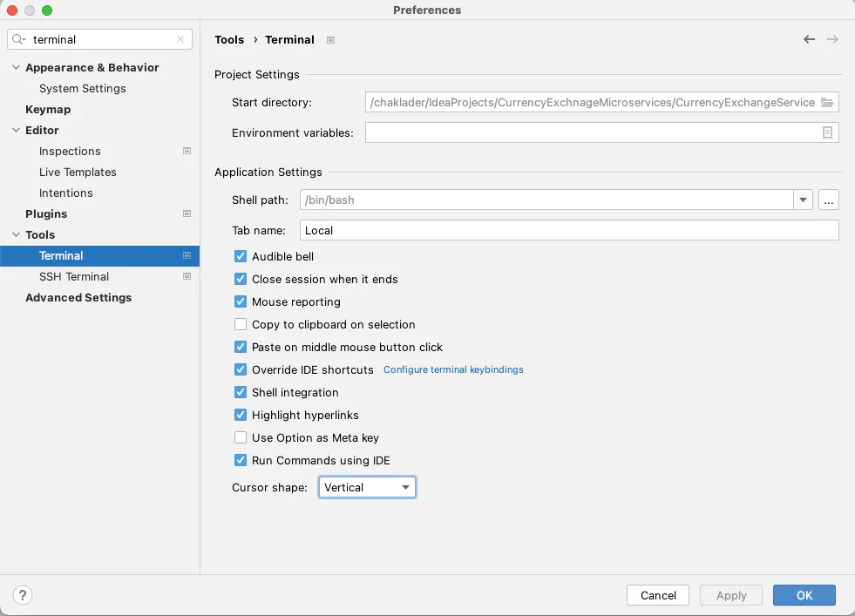This screenshot has height=616, width=855.
Task: Clear the search field with the X icon
Action: point(180,40)
